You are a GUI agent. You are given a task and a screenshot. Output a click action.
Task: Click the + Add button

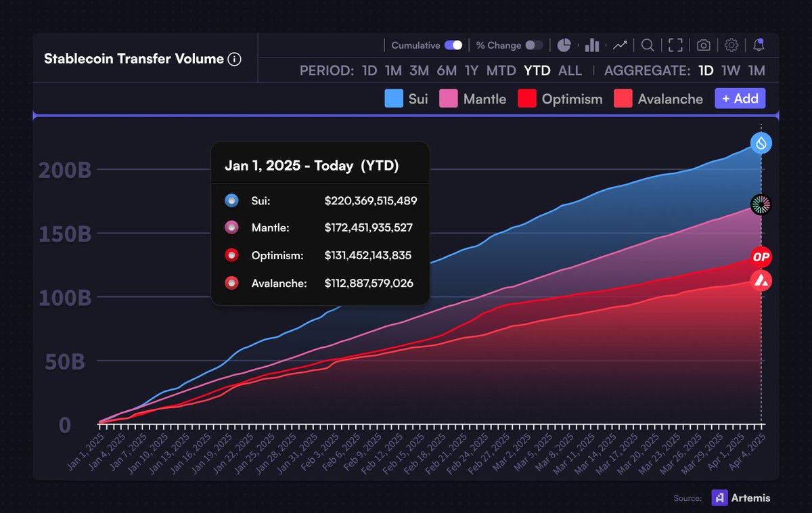pos(740,99)
